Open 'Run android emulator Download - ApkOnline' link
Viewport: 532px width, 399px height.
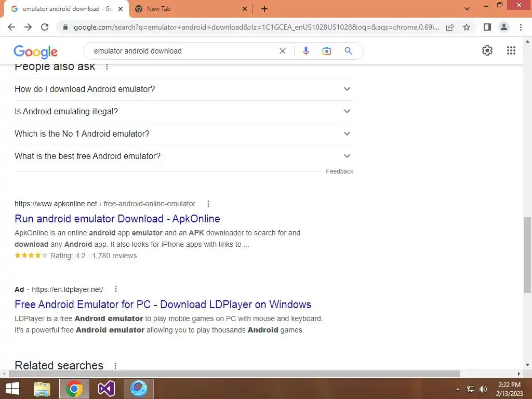pos(117,219)
